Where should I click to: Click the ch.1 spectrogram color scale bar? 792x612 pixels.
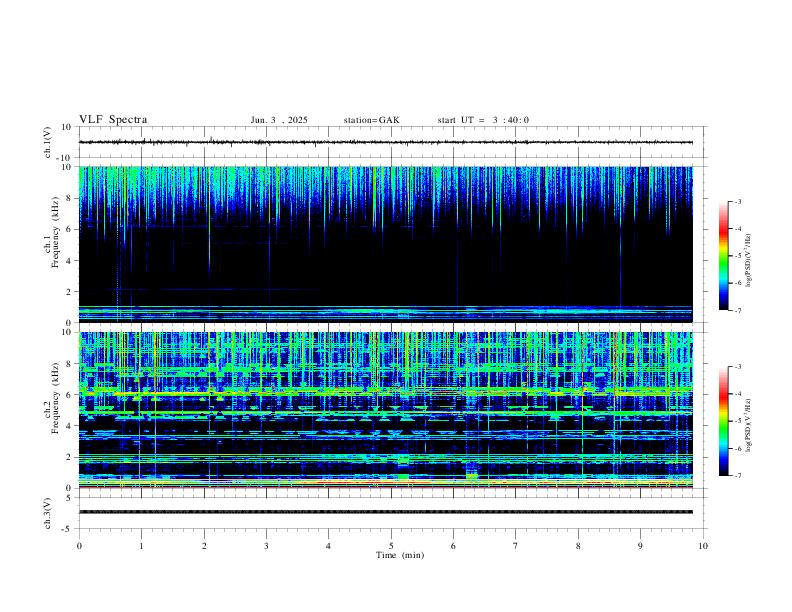(723, 256)
